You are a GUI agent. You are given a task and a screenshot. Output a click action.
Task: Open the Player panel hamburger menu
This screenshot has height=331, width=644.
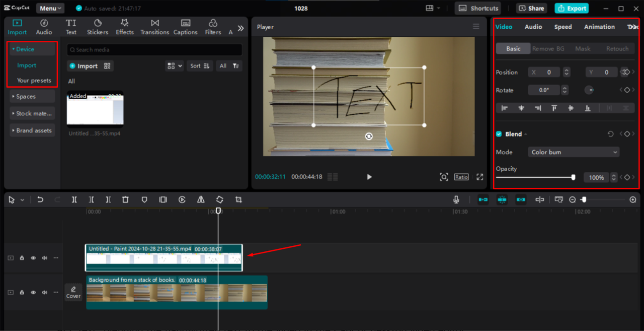476,27
